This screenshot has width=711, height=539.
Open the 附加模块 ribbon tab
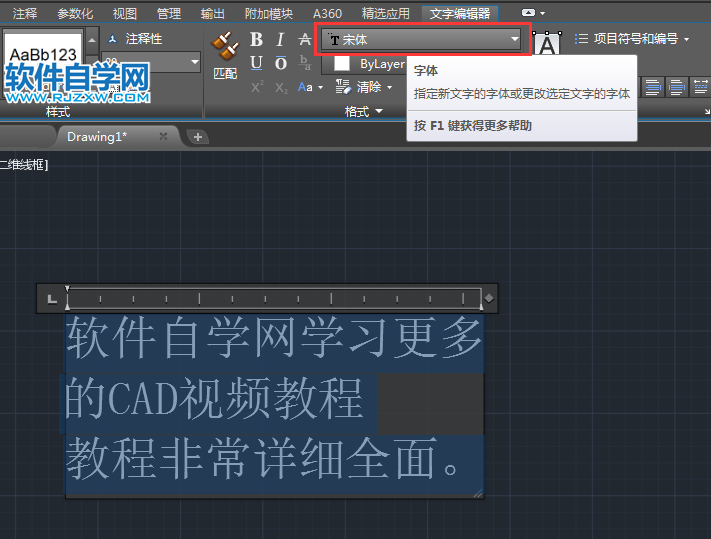(269, 14)
